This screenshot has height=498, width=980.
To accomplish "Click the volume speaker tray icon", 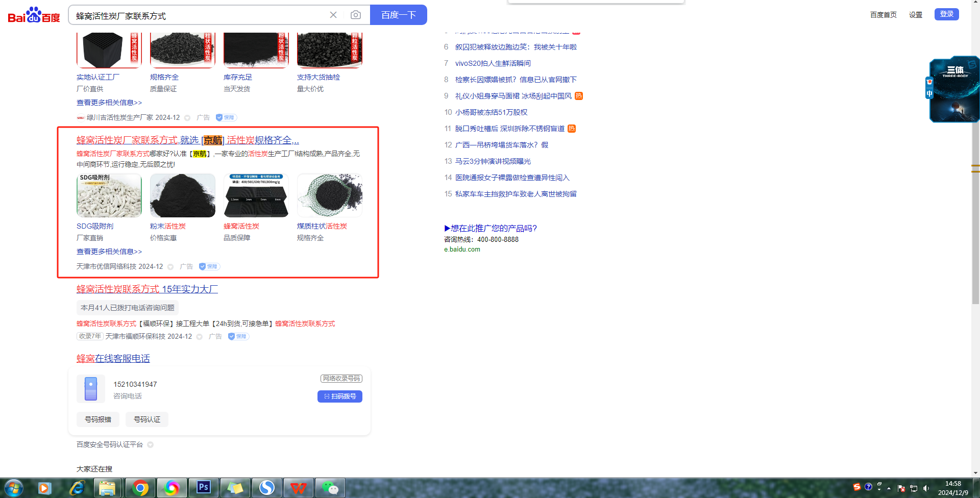I will [926, 488].
